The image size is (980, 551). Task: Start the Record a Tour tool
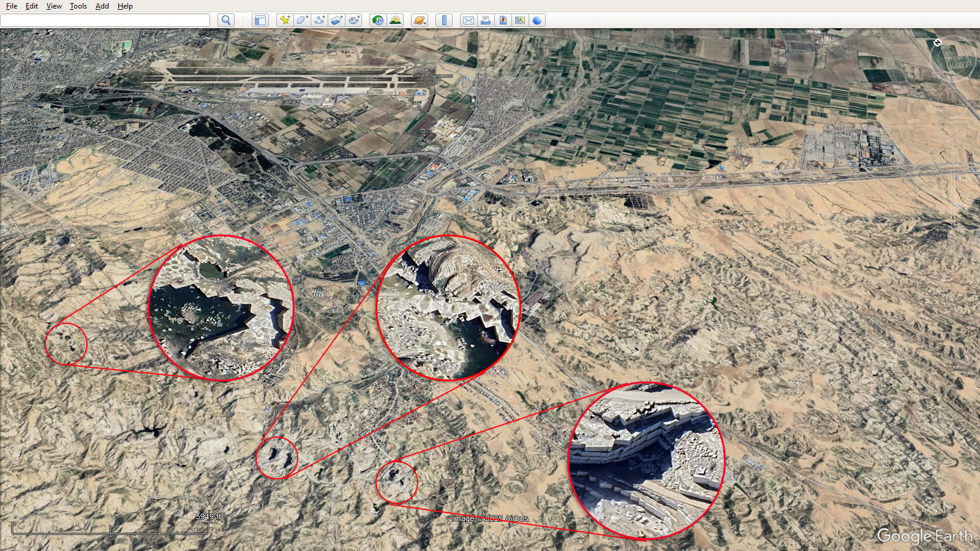click(x=354, y=20)
